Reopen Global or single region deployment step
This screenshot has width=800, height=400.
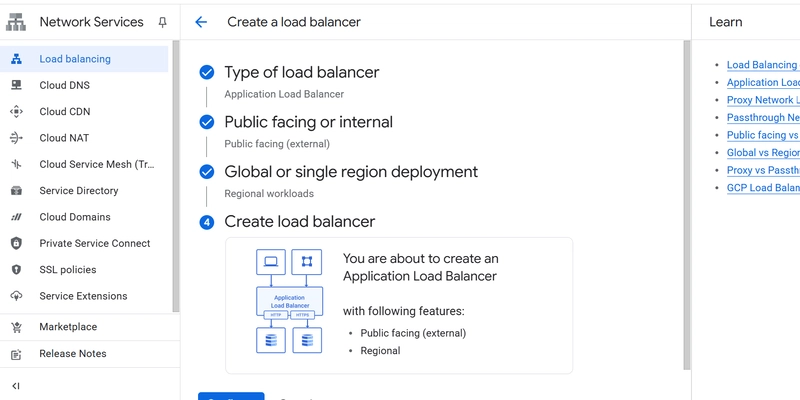350,172
